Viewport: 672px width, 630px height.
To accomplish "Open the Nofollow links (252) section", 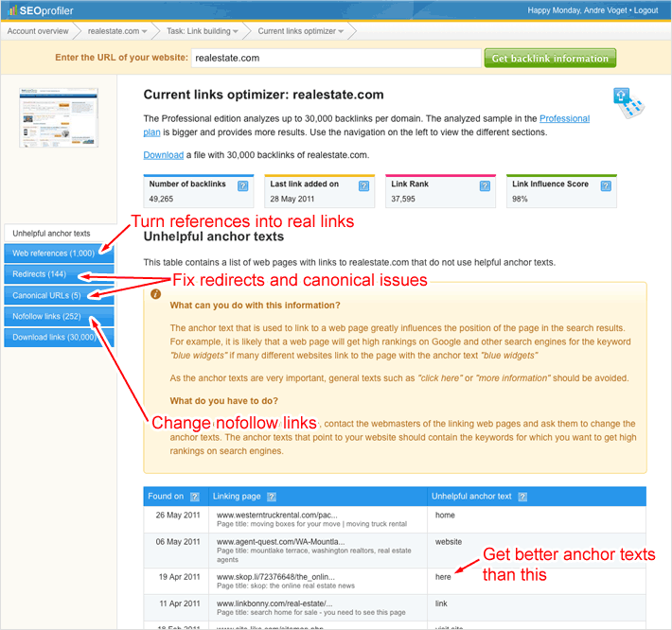I will pyautogui.click(x=59, y=316).
